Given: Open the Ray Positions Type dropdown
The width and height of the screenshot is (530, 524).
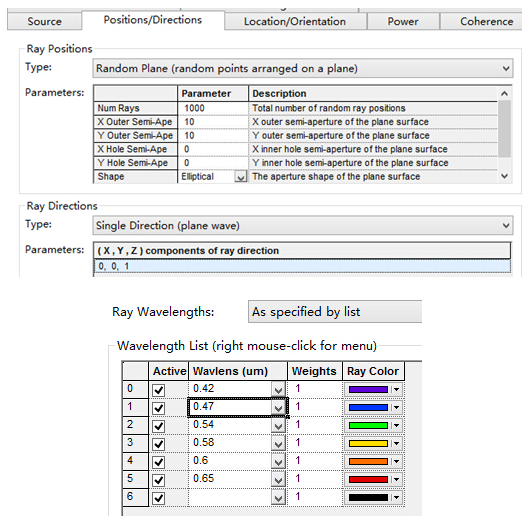Looking at the screenshot, I should (303, 68).
